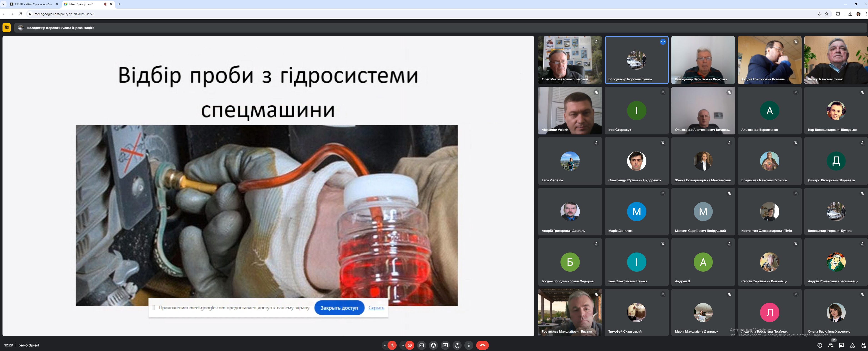868x351 pixels.
Task: Expand video settings arrow beside camera
Action: click(403, 345)
